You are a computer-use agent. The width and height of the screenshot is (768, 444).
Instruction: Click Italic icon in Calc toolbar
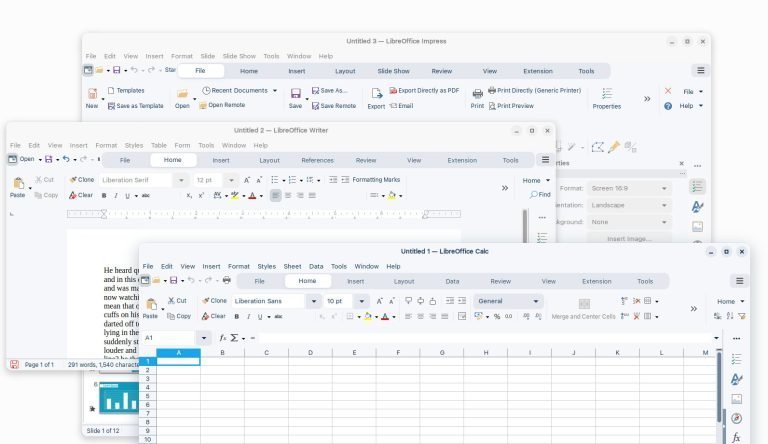point(248,317)
